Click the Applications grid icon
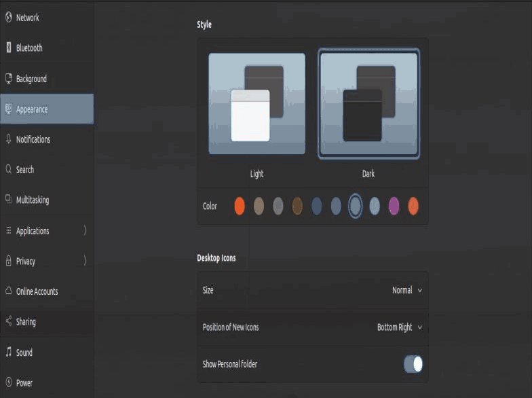The width and height of the screenshot is (532, 398). click(x=9, y=230)
